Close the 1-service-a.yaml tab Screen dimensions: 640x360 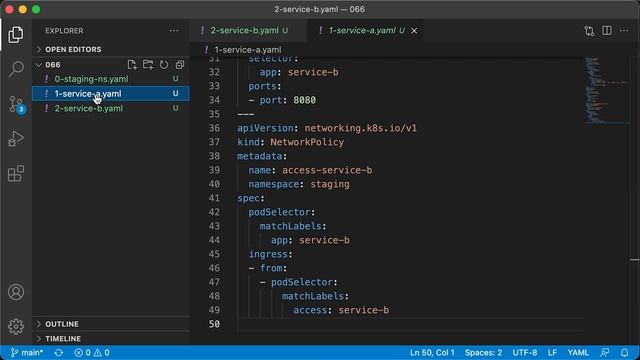(414, 31)
